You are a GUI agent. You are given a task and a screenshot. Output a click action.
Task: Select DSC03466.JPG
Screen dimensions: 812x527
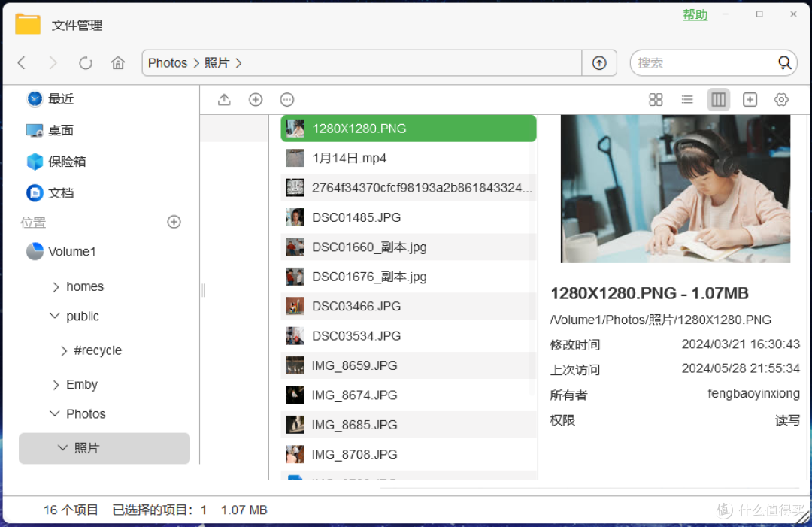coord(408,306)
